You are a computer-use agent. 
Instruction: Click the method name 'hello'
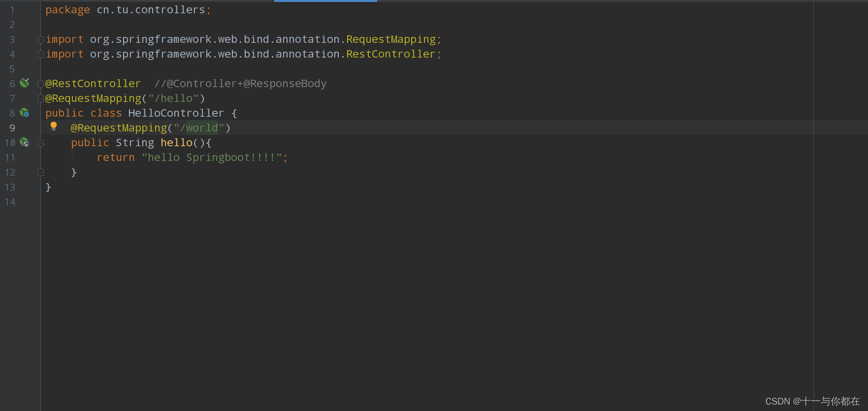point(176,143)
